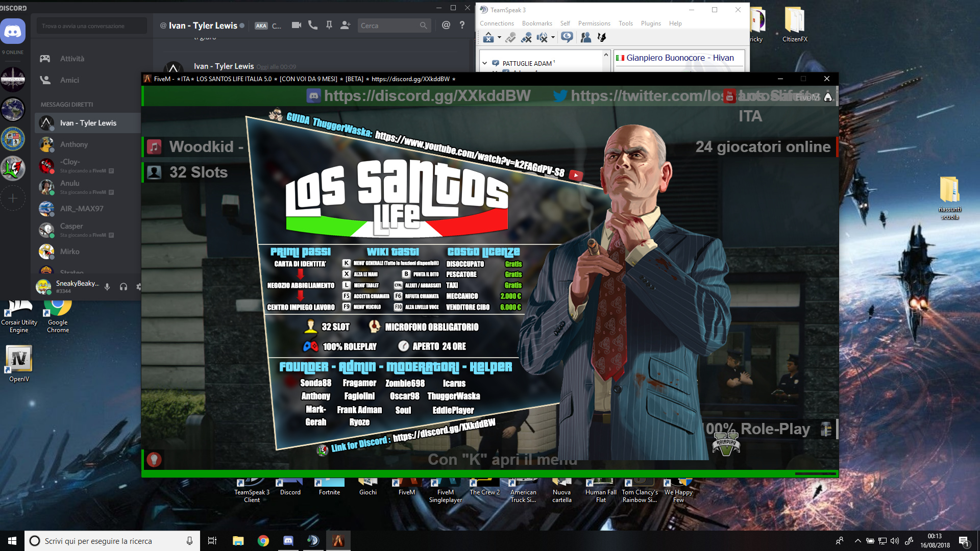Open Windows notification center

(964, 541)
